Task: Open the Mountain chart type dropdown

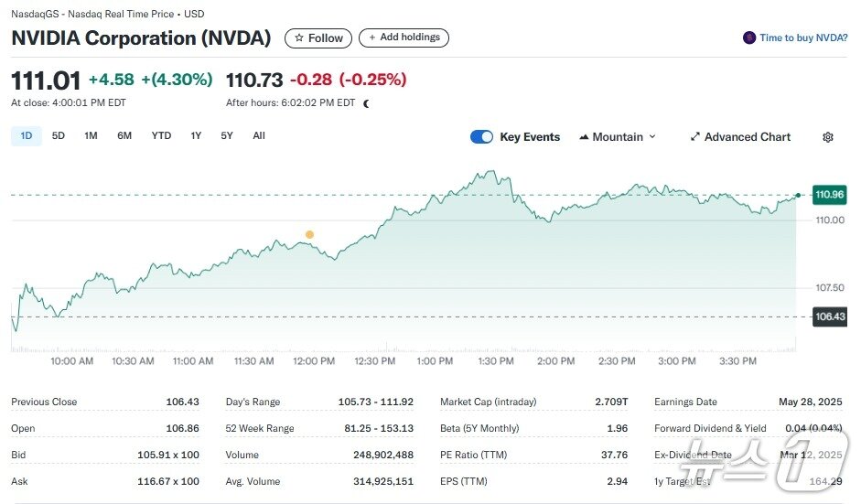Action: coord(618,136)
